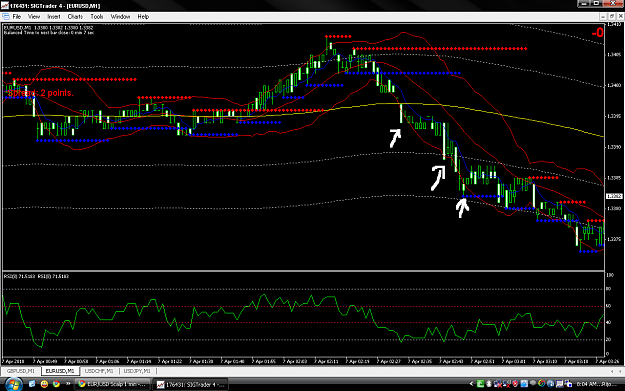The height and width of the screenshot is (391, 625).
Task: Launch Chrome from the quick launch bar
Action: [56, 384]
